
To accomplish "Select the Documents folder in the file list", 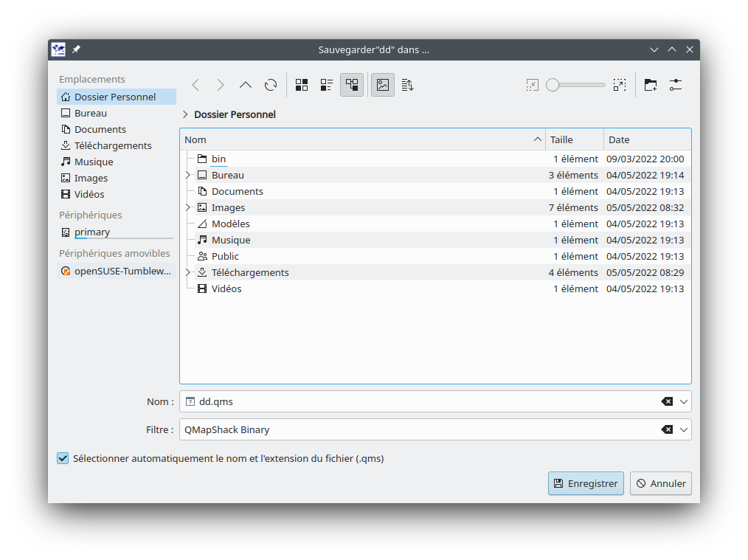I will (x=435, y=191).
